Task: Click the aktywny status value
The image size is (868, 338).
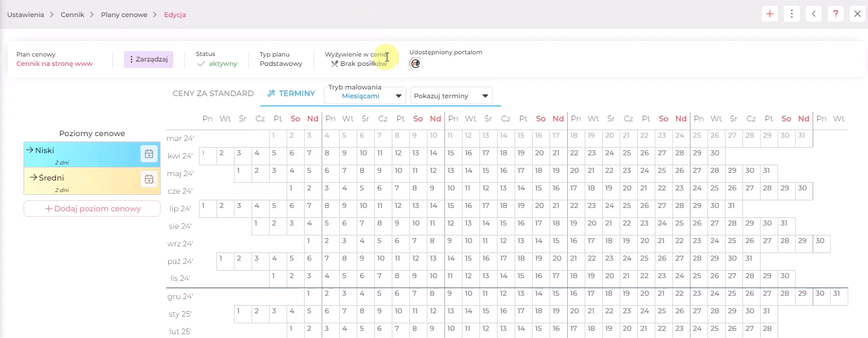Action: [x=223, y=64]
